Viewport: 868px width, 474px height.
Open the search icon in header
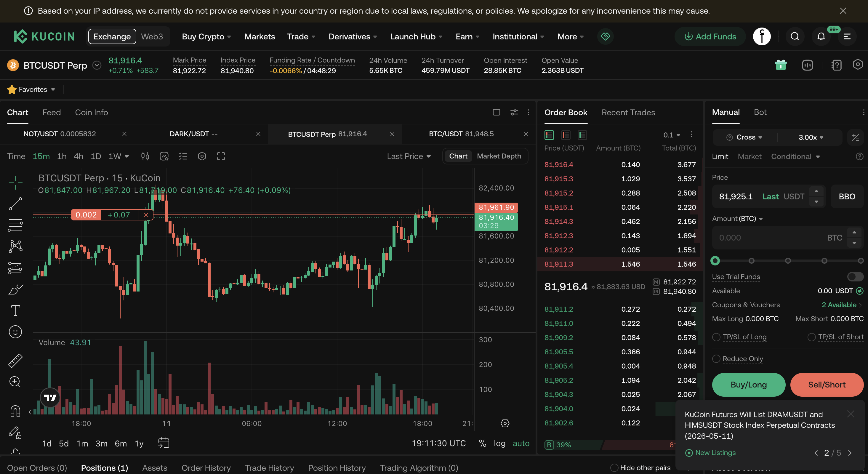click(x=795, y=36)
